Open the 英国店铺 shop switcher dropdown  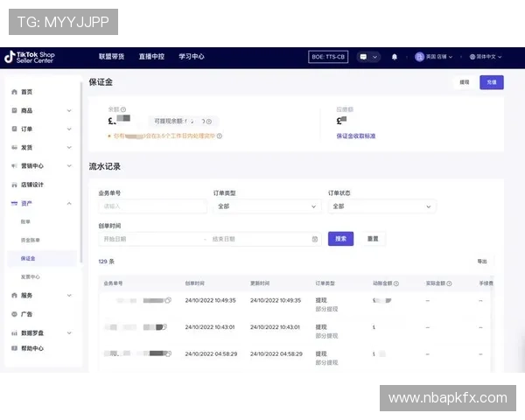click(x=434, y=57)
